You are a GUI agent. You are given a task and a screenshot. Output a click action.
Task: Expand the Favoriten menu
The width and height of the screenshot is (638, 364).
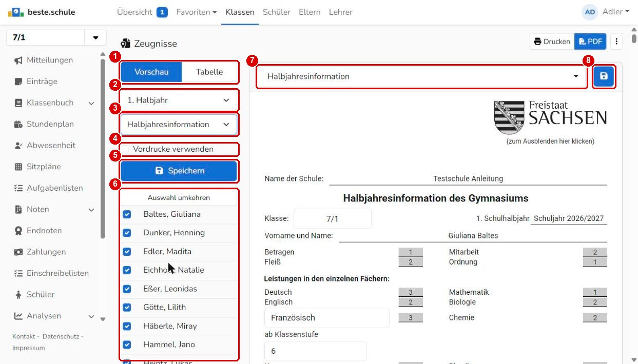196,12
